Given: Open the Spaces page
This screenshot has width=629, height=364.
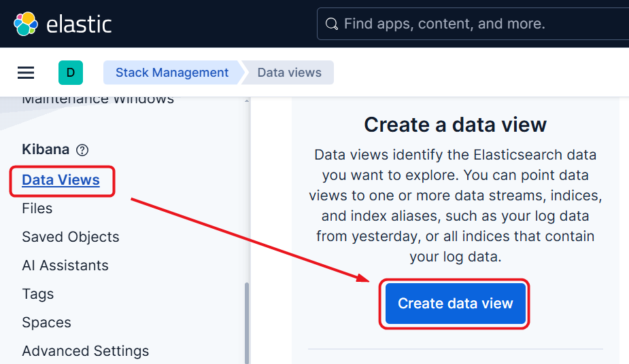Looking at the screenshot, I should click(x=46, y=323).
